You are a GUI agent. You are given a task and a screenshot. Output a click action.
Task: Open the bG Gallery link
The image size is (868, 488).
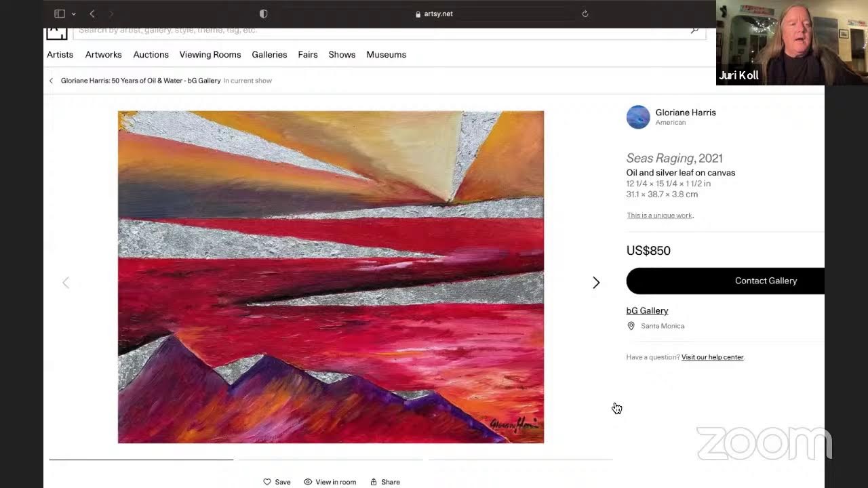(648, 310)
